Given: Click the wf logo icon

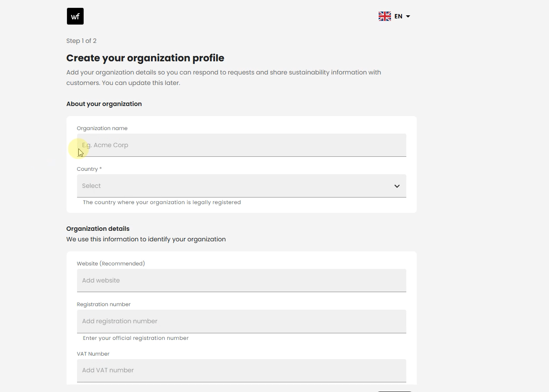Looking at the screenshot, I should pyautogui.click(x=75, y=16).
